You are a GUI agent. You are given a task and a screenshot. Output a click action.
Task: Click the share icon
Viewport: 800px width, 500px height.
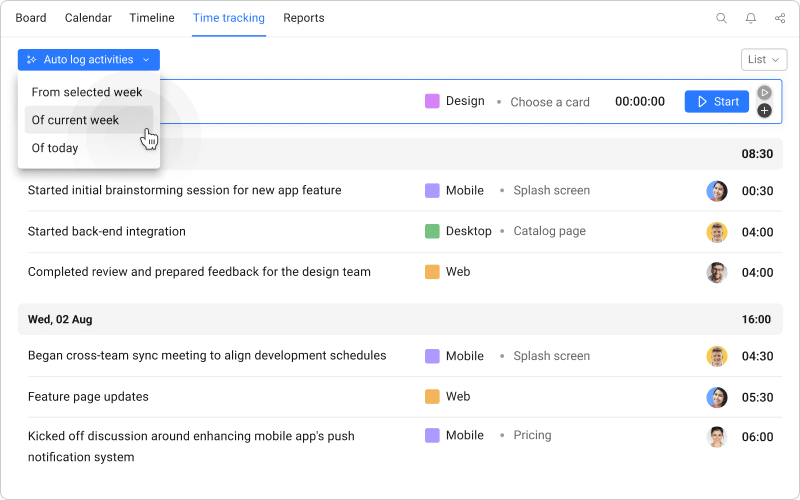(x=780, y=18)
